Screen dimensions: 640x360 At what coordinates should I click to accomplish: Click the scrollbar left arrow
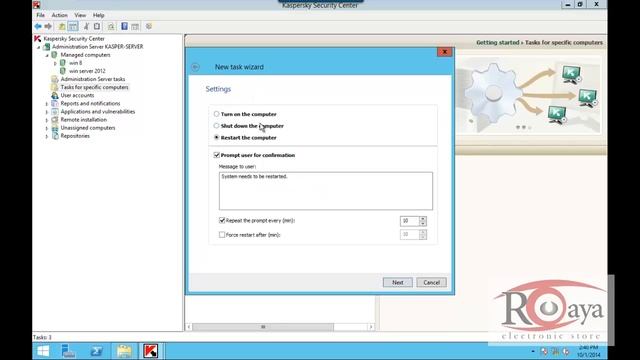(189, 327)
